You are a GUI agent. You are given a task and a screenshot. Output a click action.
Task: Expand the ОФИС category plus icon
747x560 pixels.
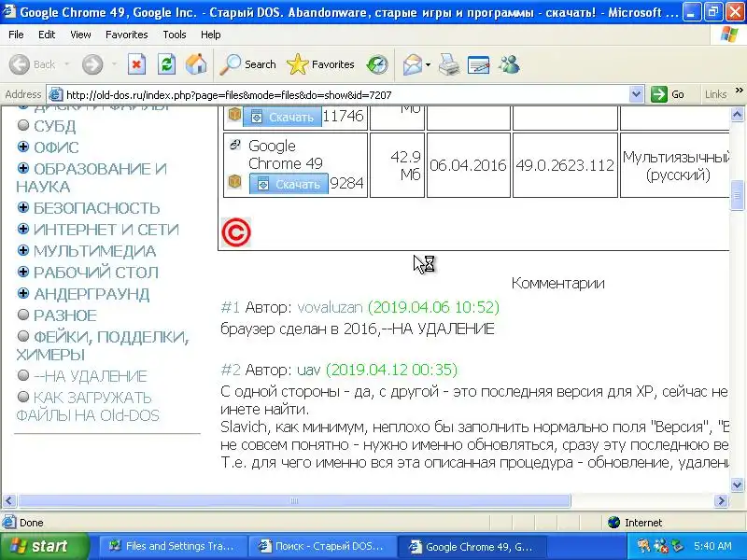point(22,147)
